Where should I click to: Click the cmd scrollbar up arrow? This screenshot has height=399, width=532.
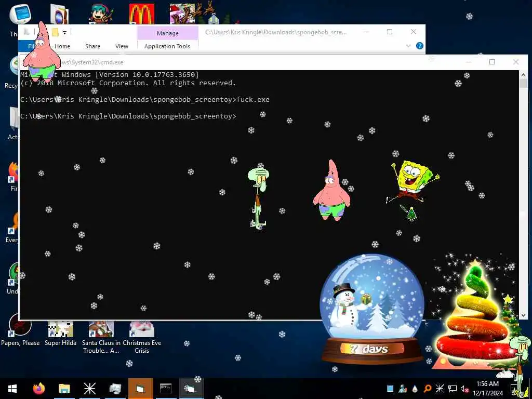(523, 75)
